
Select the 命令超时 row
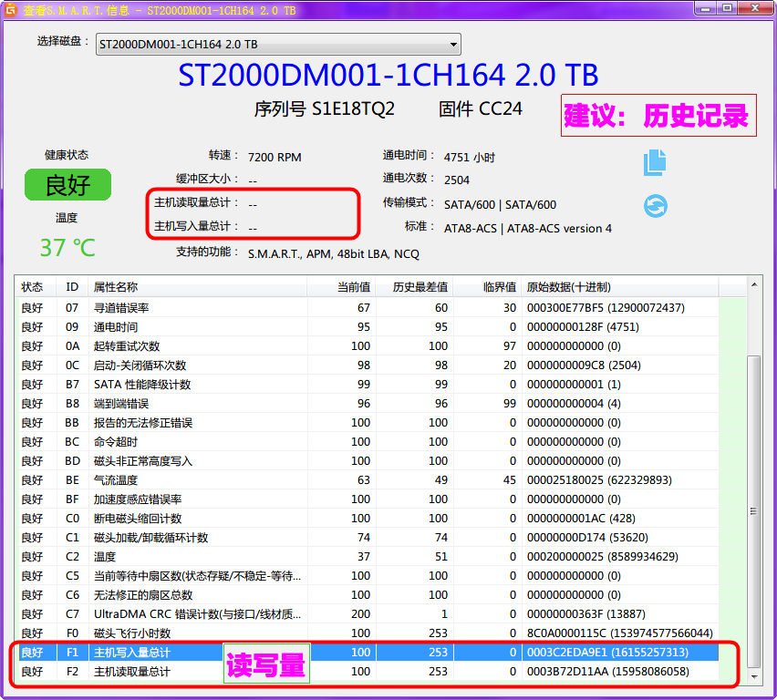(367, 442)
